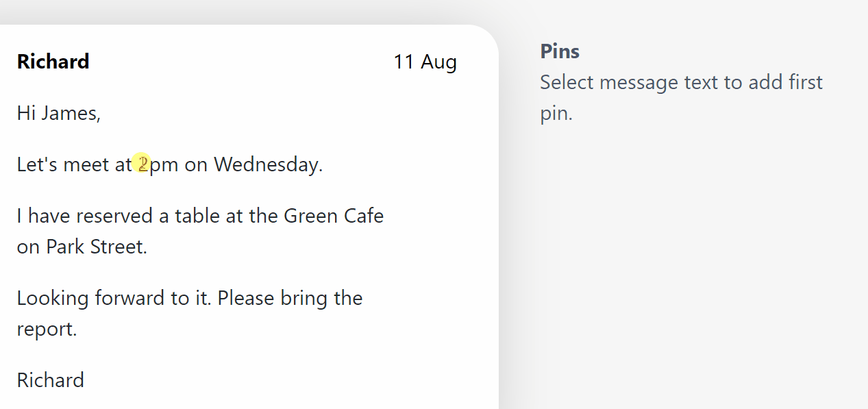Screen dimensions: 868x409
Task: Click the 11 Aug message date
Action: tap(425, 62)
